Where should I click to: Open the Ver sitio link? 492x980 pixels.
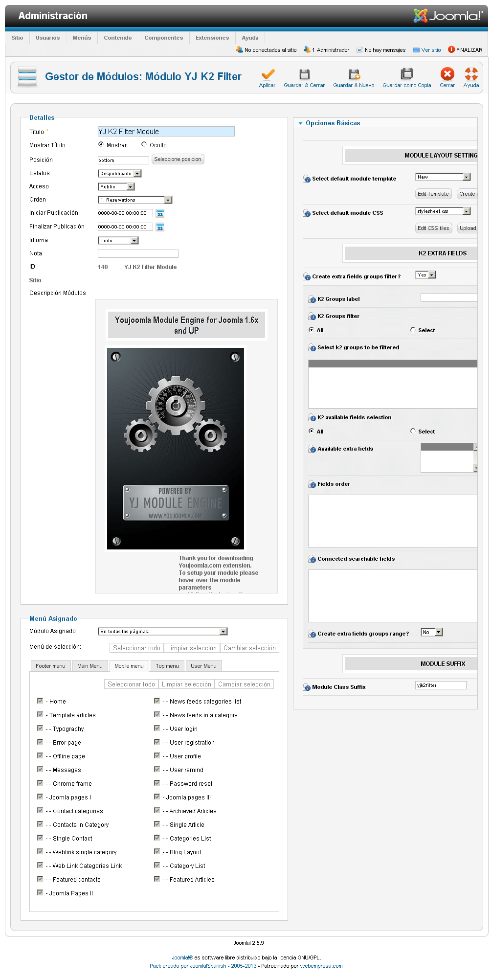[x=431, y=50]
